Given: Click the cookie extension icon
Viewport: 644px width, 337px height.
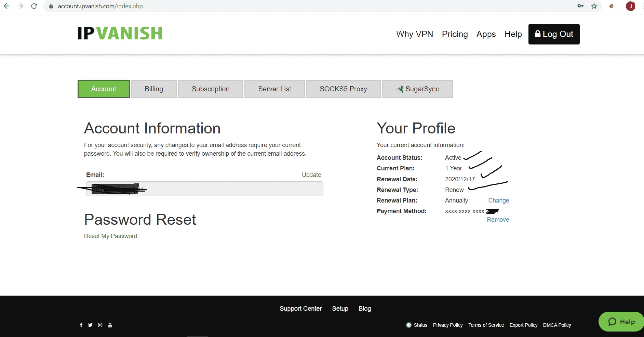Looking at the screenshot, I should pyautogui.click(x=611, y=6).
